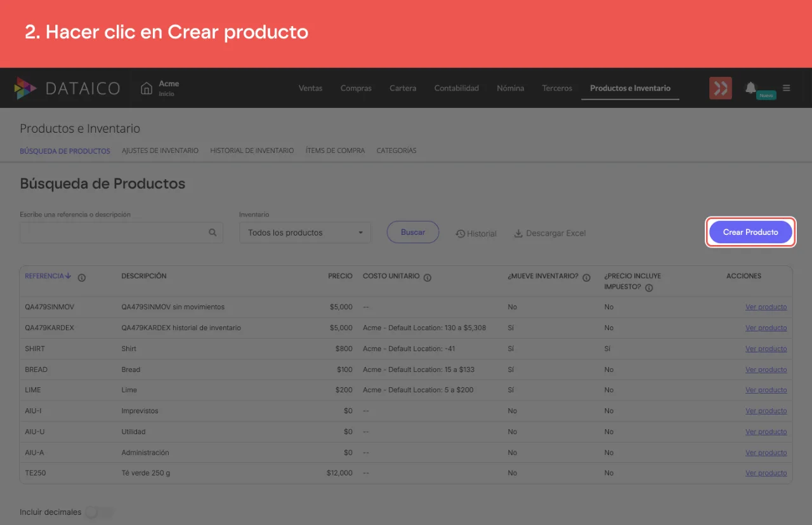Open the Acme home icon
The width and height of the screenshot is (812, 525).
coord(147,88)
